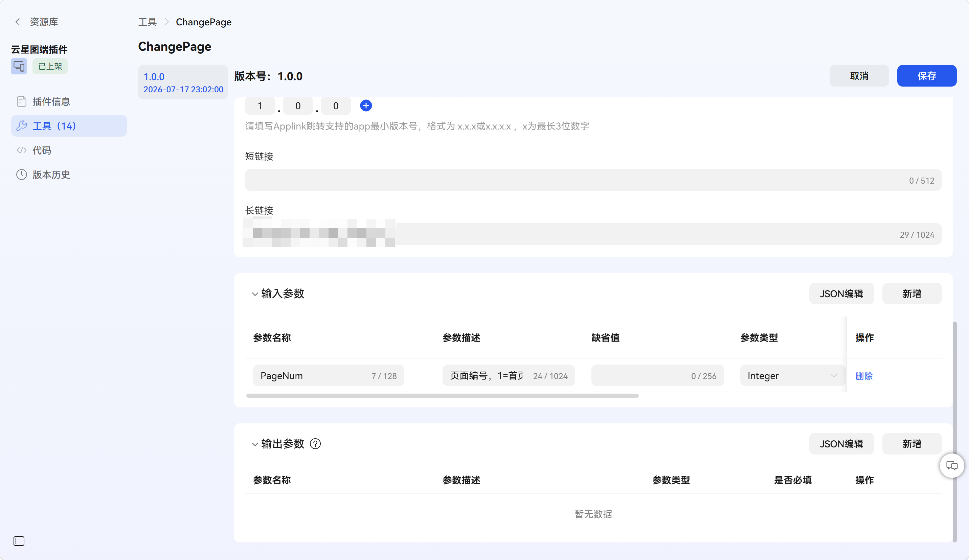969x560 pixels.
Task: Click the 取消 button
Action: tap(859, 76)
